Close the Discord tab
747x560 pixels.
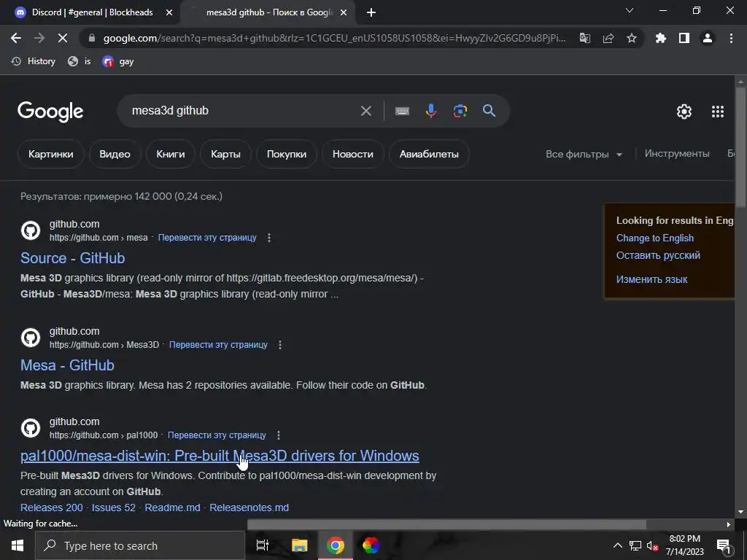[x=169, y=12]
